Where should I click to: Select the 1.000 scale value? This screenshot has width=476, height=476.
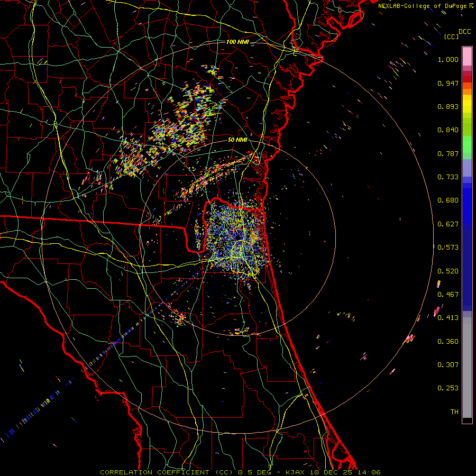point(448,59)
